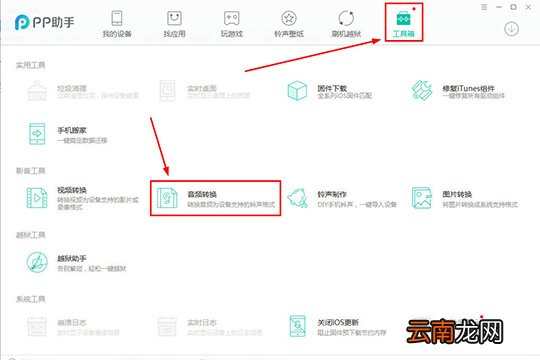The image size is (540, 360).
Task: Launch the 实时桌面 tool
Action: (x=205, y=91)
